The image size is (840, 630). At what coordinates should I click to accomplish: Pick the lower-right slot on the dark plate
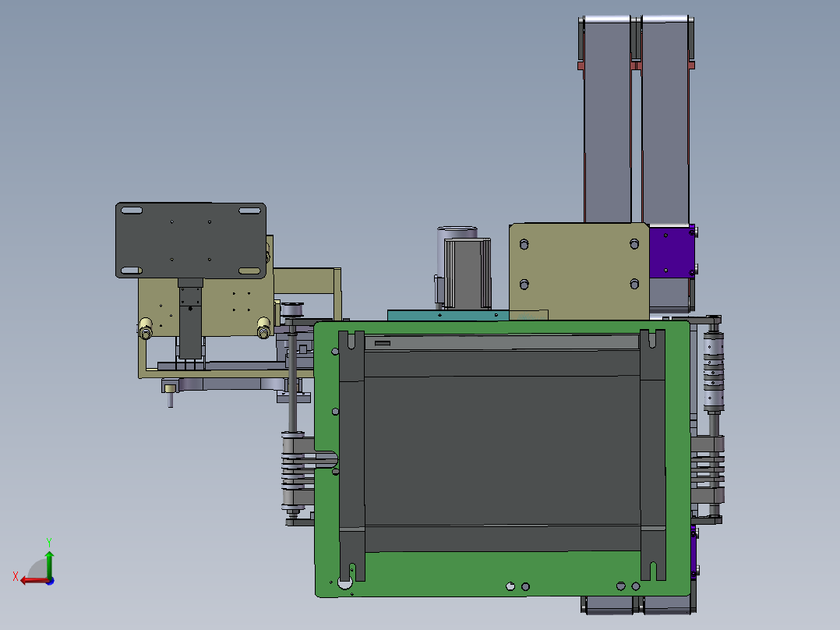249,271
